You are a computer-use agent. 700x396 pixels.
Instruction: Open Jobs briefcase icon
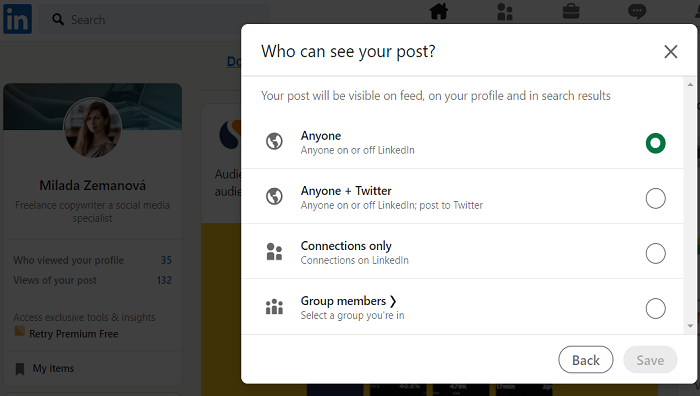tap(571, 11)
